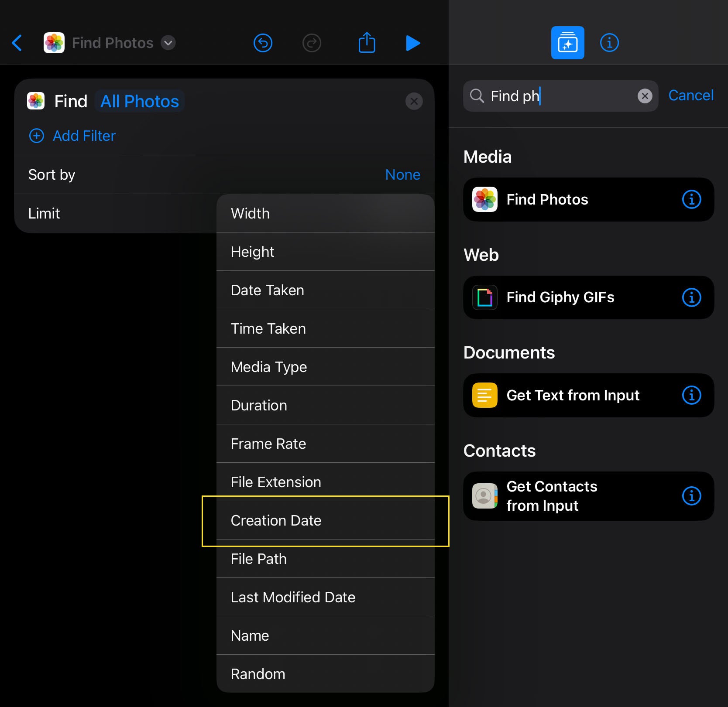Tap the magnifying glass search icon

click(x=477, y=96)
